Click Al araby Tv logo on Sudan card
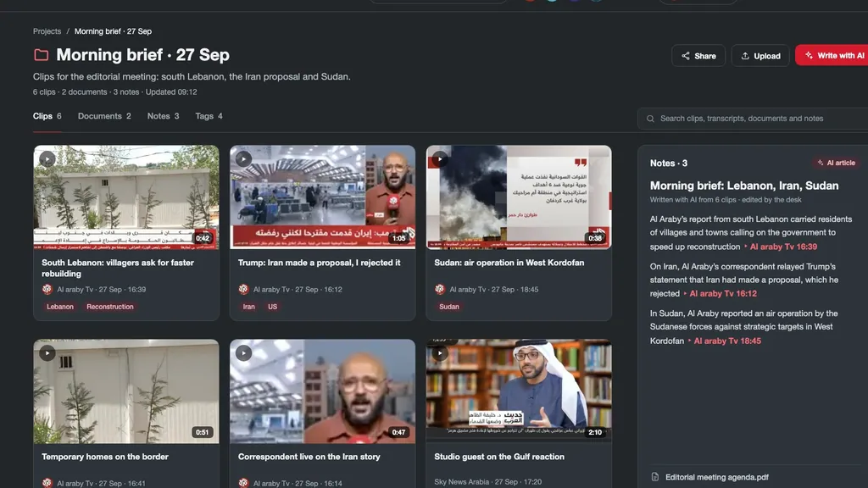Viewport: 868px width, 488px height. [440, 289]
